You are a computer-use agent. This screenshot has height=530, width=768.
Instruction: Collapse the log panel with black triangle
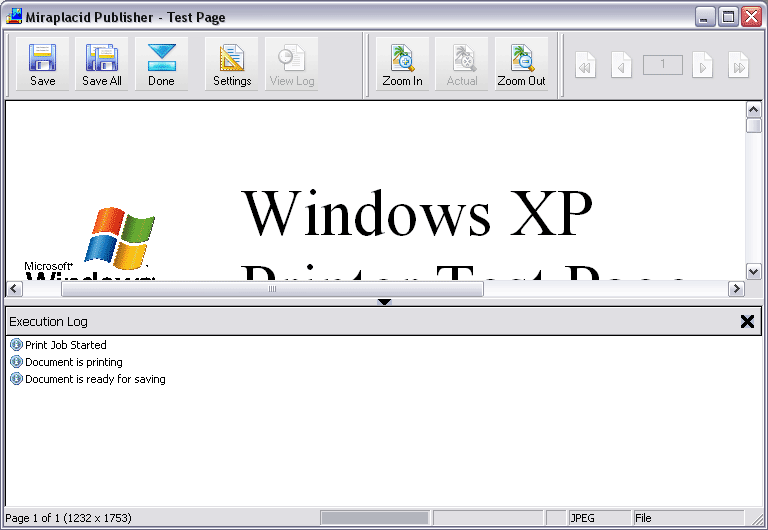point(384,302)
